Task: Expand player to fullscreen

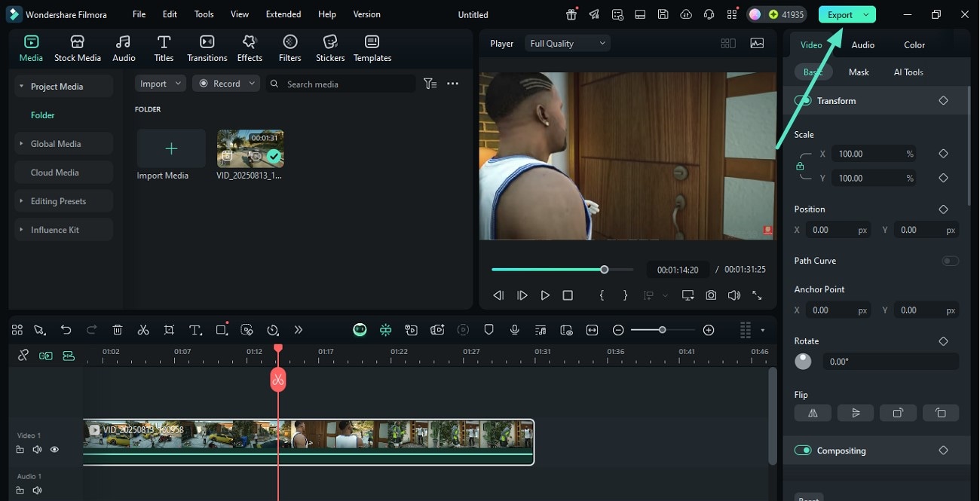Action: pos(757,295)
